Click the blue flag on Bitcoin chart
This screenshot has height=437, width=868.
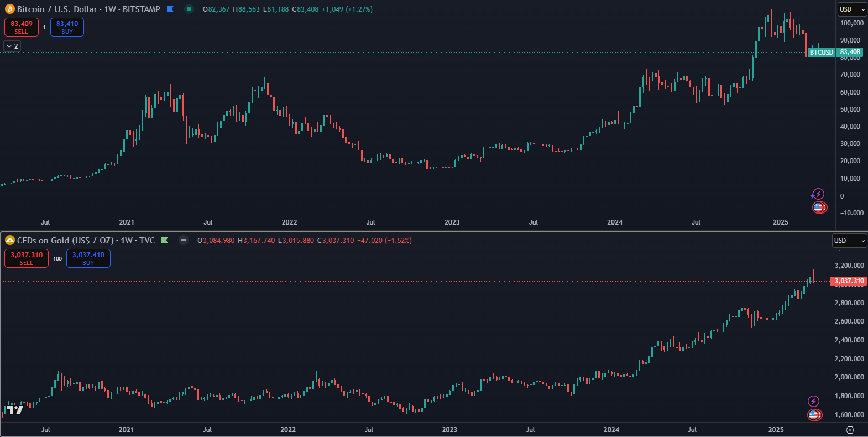[170, 9]
